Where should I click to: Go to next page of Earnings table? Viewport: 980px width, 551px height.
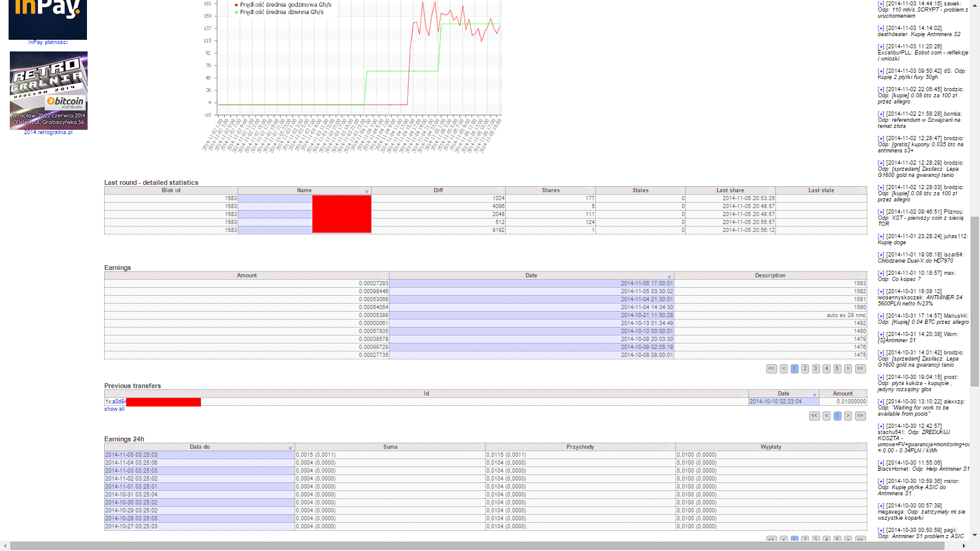pyautogui.click(x=848, y=369)
